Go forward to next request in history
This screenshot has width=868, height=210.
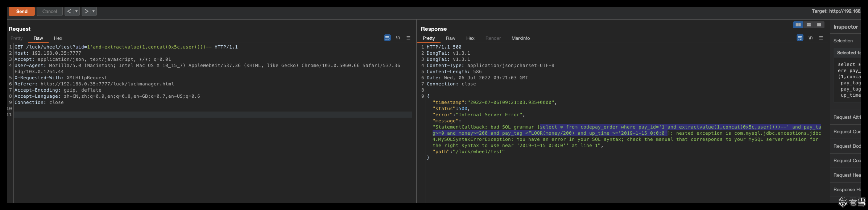(x=86, y=11)
